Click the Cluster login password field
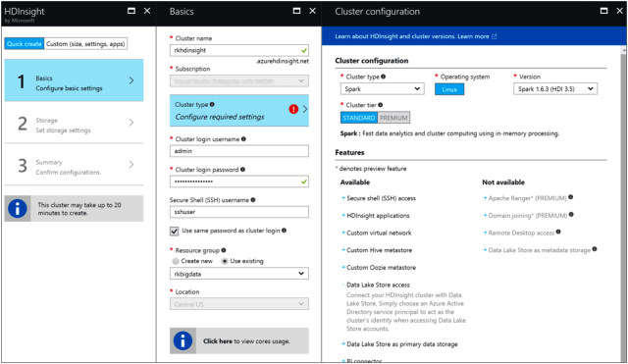Image resolution: width=628 pixels, height=364 pixels. [x=239, y=182]
